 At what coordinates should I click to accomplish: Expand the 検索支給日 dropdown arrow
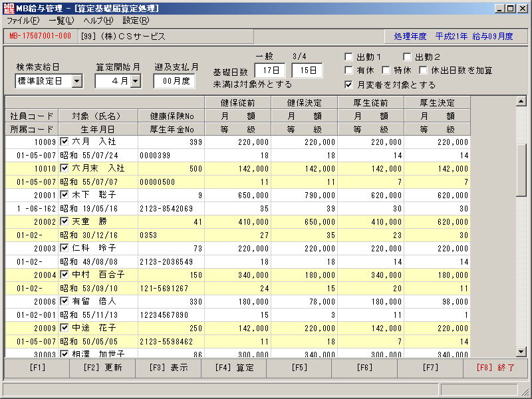(77, 81)
